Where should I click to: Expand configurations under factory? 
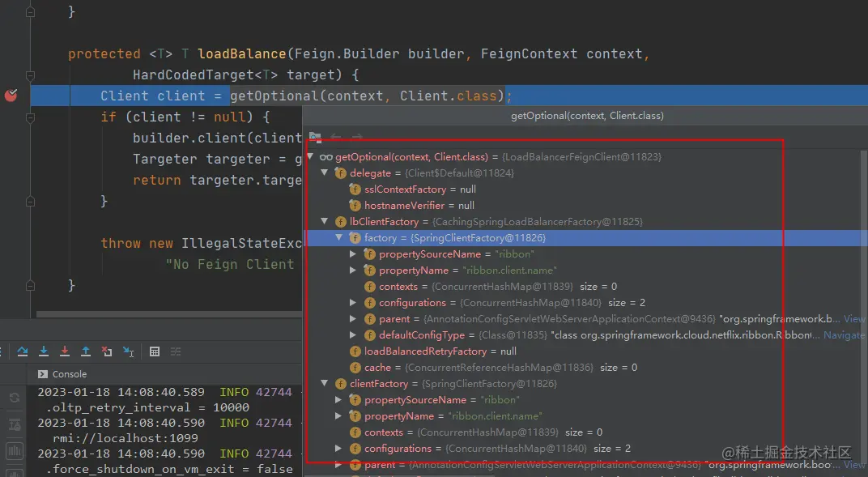point(353,303)
